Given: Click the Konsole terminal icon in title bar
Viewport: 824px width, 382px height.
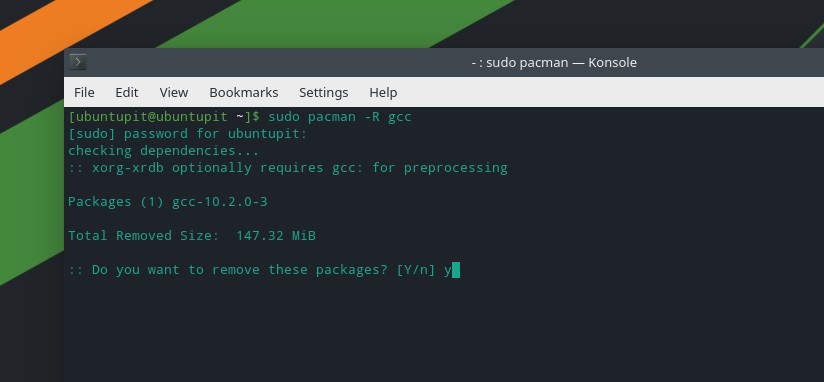Looking at the screenshot, I should click(x=78, y=63).
